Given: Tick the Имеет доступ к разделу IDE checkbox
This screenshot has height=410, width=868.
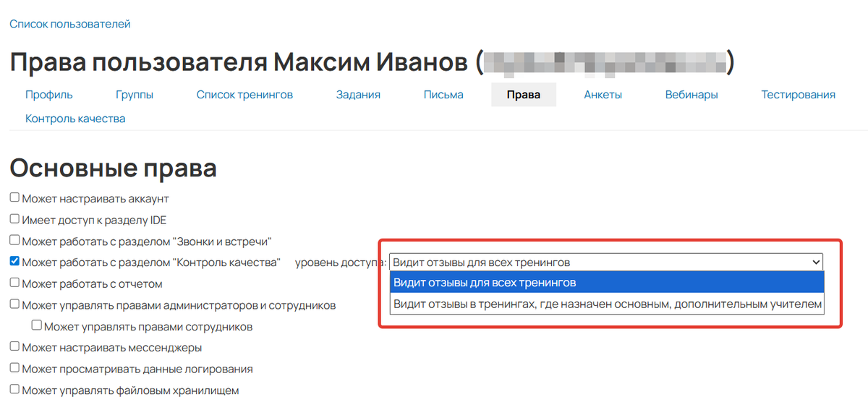Looking at the screenshot, I should 14,219.
